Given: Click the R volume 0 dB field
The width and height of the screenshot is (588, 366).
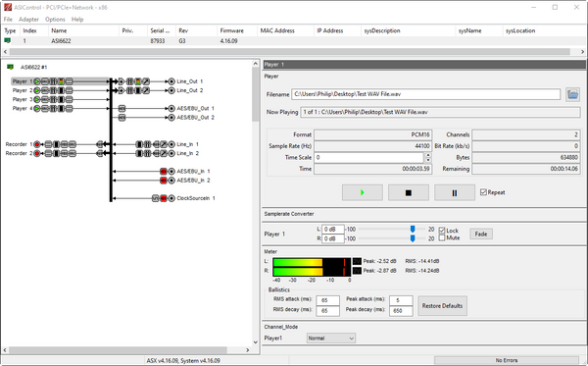Looking at the screenshot, I should [333, 238].
